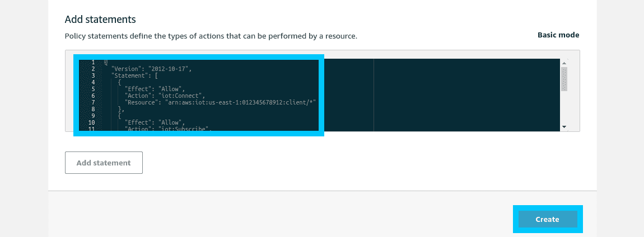The height and width of the screenshot is (237, 644).
Task: Click Create to save the policy
Action: coord(548,219)
